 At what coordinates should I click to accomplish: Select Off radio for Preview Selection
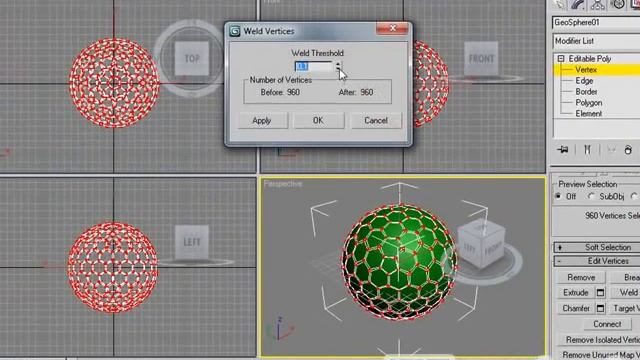[558, 196]
